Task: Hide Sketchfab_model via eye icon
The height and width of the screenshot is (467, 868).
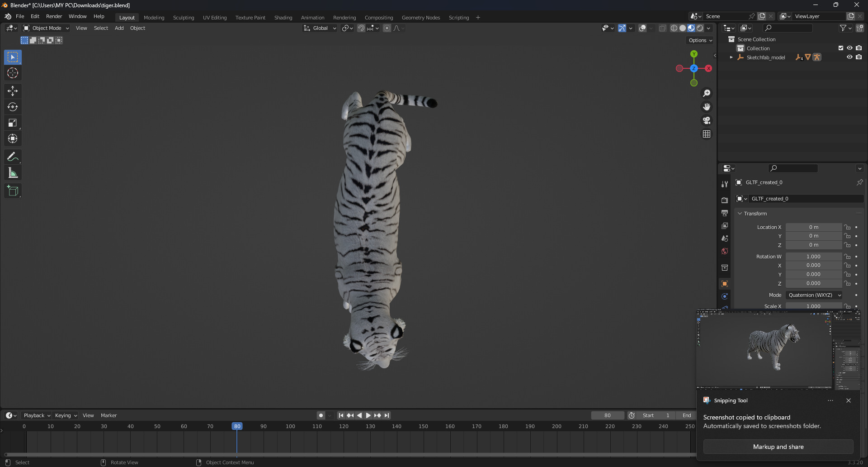Action: pyautogui.click(x=849, y=57)
